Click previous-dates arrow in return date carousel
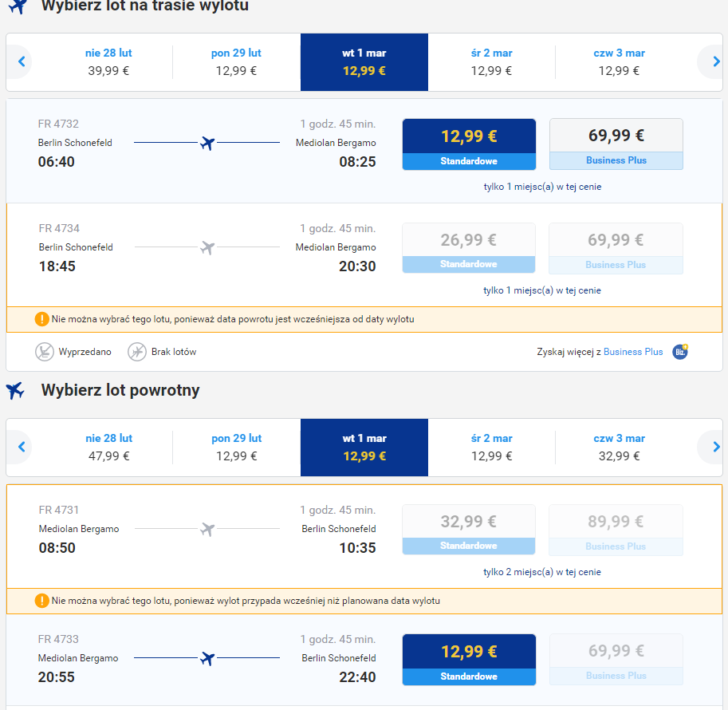The height and width of the screenshot is (710, 728). [22, 447]
